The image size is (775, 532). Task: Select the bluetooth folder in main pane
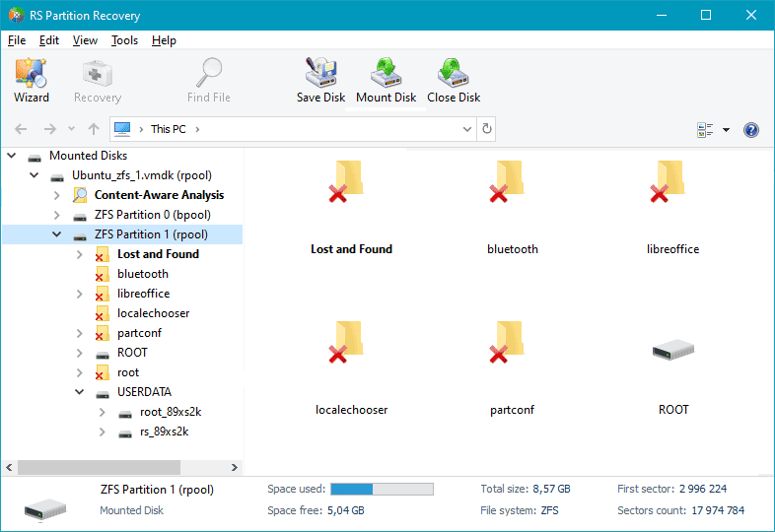507,181
